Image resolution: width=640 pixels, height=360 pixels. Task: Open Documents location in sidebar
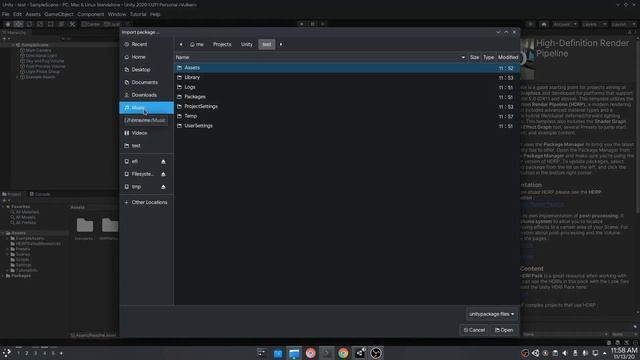click(x=146, y=82)
